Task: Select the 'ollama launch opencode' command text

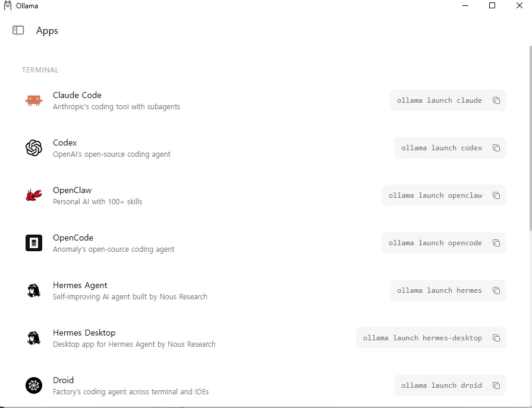Action: [435, 243]
